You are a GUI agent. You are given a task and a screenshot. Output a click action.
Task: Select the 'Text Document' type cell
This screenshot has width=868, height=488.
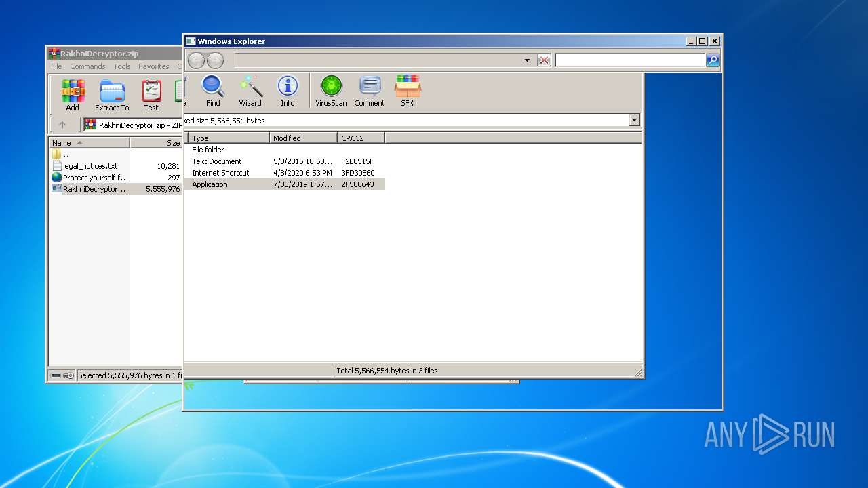pyautogui.click(x=217, y=161)
